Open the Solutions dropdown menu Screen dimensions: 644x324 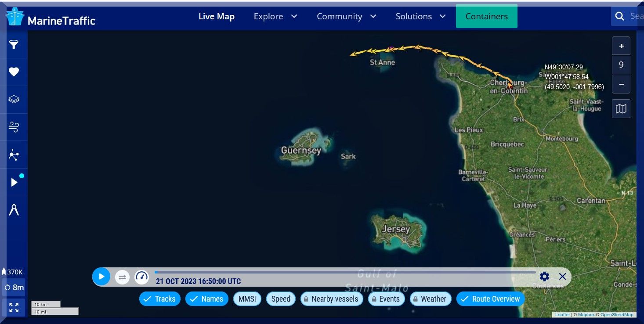click(x=420, y=17)
